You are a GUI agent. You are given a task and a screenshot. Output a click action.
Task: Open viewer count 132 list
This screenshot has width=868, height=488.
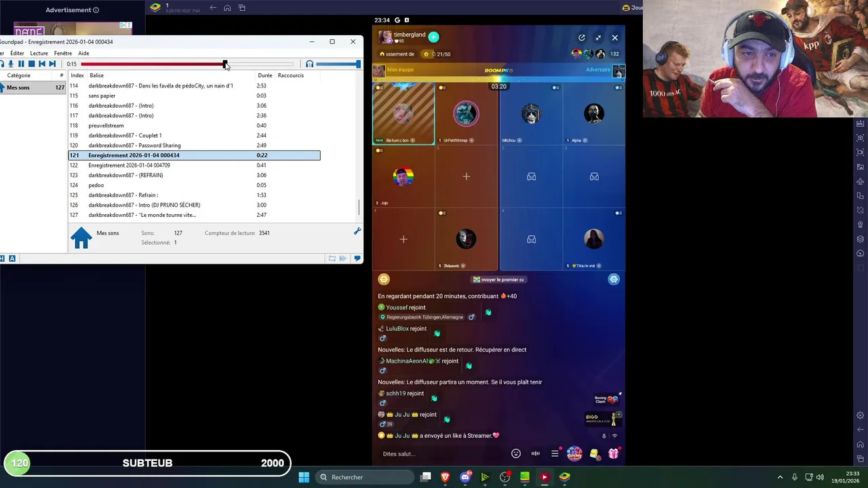[614, 54]
